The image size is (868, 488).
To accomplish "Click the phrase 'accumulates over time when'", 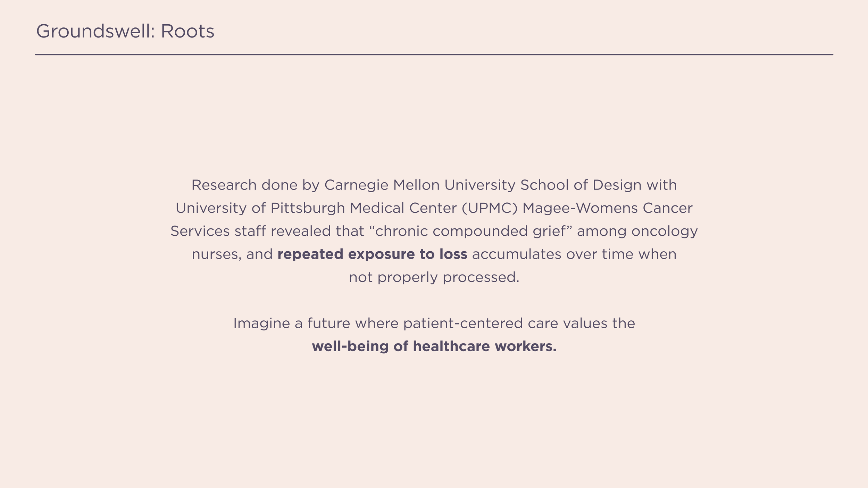I will coord(574,254).
